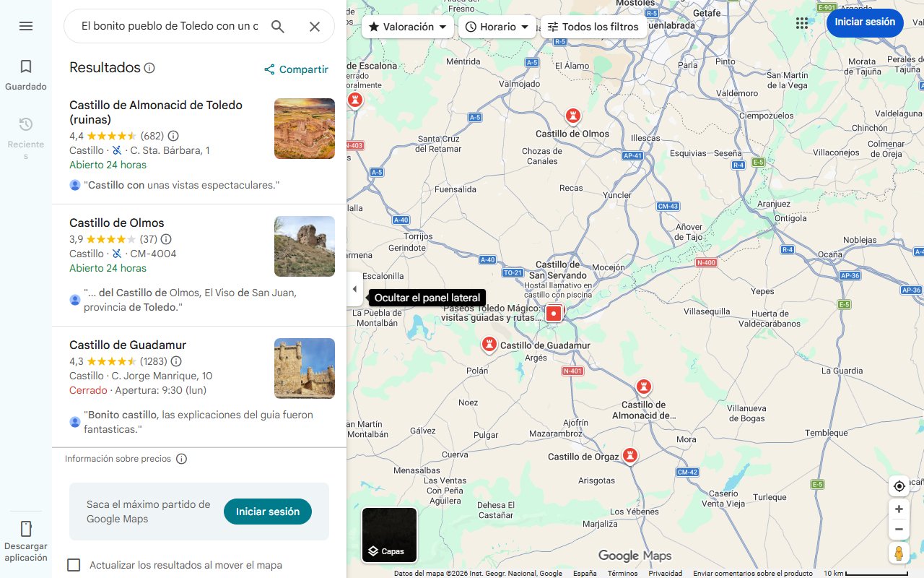Click the search magnifier icon
Screen dimensions: 924x578
pos(278,27)
